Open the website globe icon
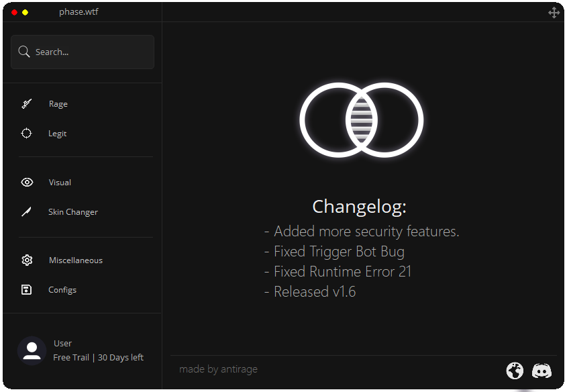Viewport: 567px width, 392px height. click(515, 371)
